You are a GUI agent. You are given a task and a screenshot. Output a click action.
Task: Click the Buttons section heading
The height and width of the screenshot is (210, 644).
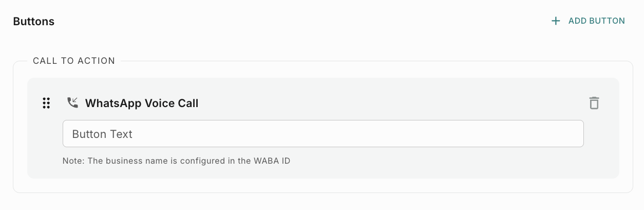(33, 22)
